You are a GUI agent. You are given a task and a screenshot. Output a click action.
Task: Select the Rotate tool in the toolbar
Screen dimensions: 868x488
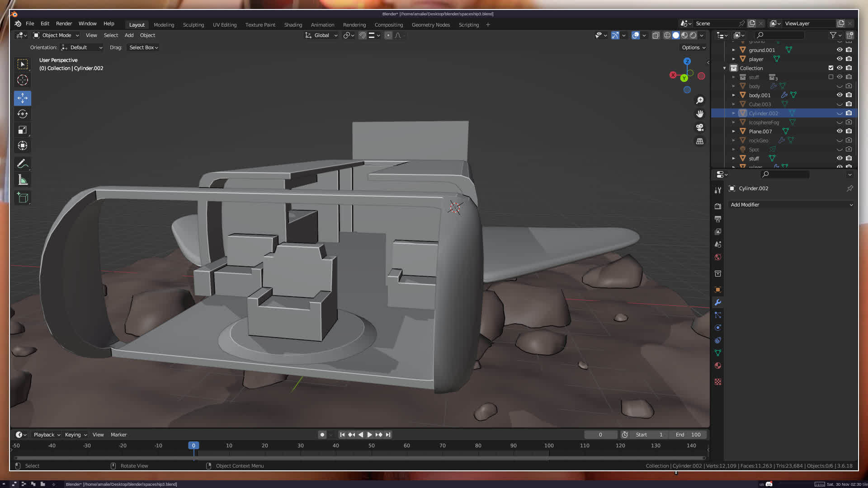[22, 114]
